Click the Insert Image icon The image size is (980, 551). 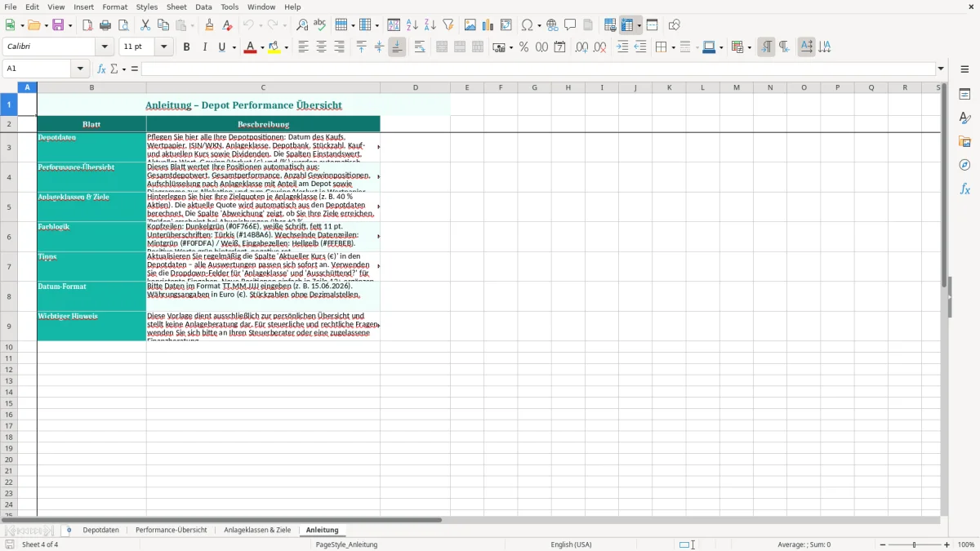(470, 25)
